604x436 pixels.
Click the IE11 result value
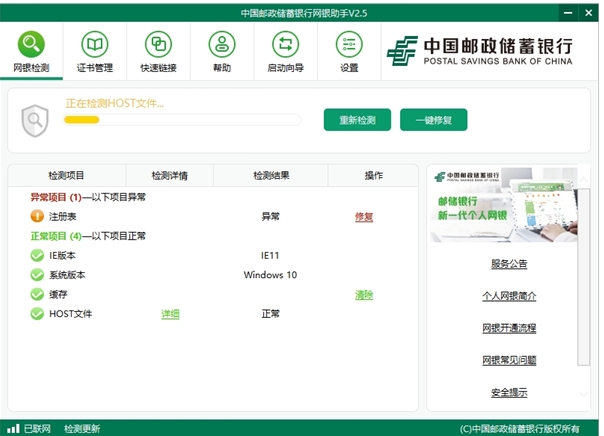(270, 255)
